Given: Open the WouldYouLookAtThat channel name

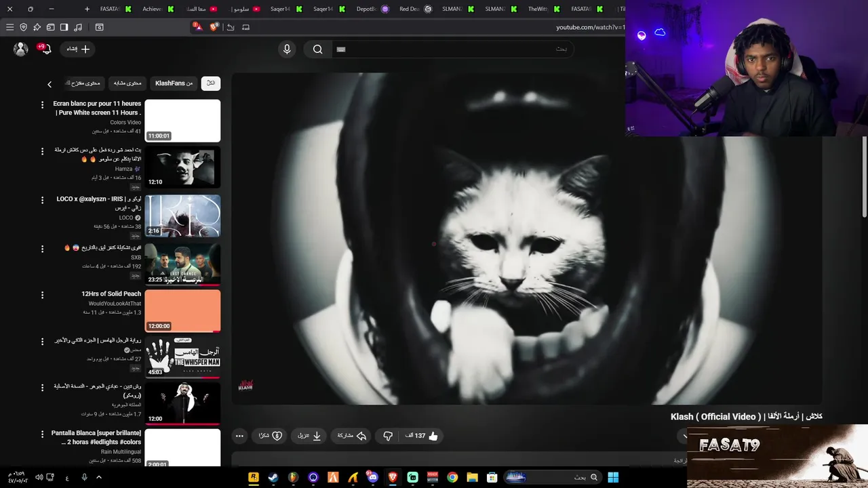Looking at the screenshot, I should pyautogui.click(x=115, y=304).
